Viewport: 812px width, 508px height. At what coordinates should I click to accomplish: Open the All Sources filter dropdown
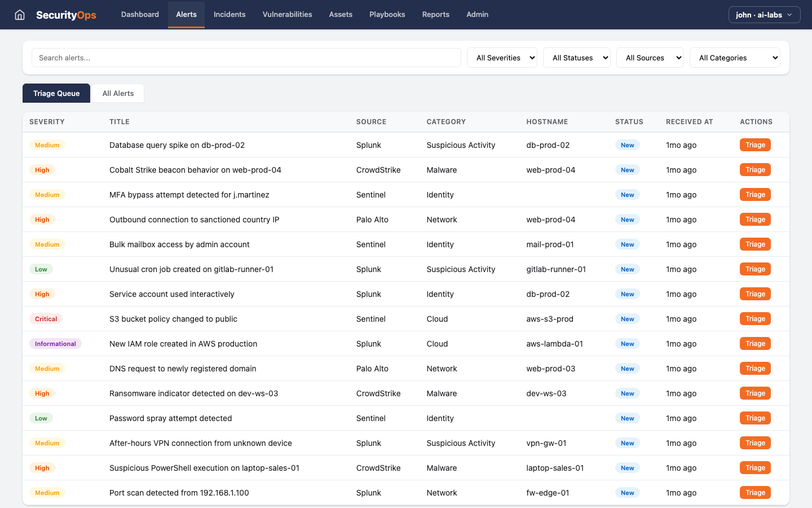650,57
